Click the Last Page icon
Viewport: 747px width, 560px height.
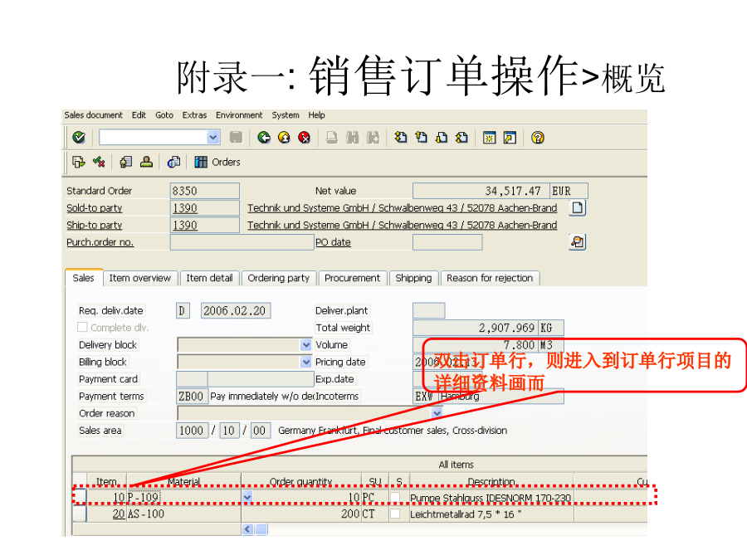tap(462, 138)
